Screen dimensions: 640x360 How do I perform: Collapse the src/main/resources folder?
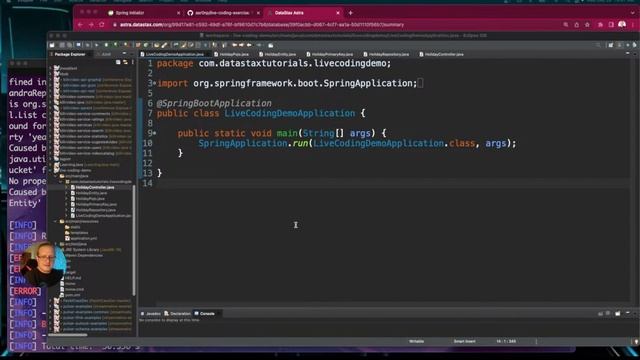tap(56, 221)
